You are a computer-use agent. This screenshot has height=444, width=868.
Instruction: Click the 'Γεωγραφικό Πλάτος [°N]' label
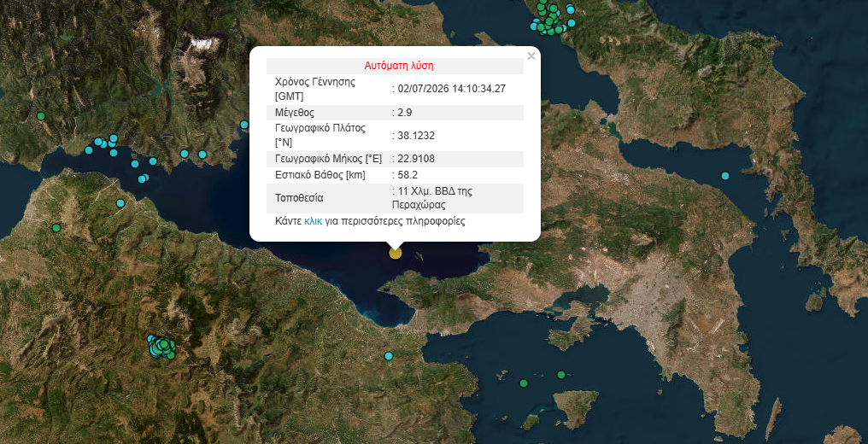pyautogui.click(x=320, y=136)
